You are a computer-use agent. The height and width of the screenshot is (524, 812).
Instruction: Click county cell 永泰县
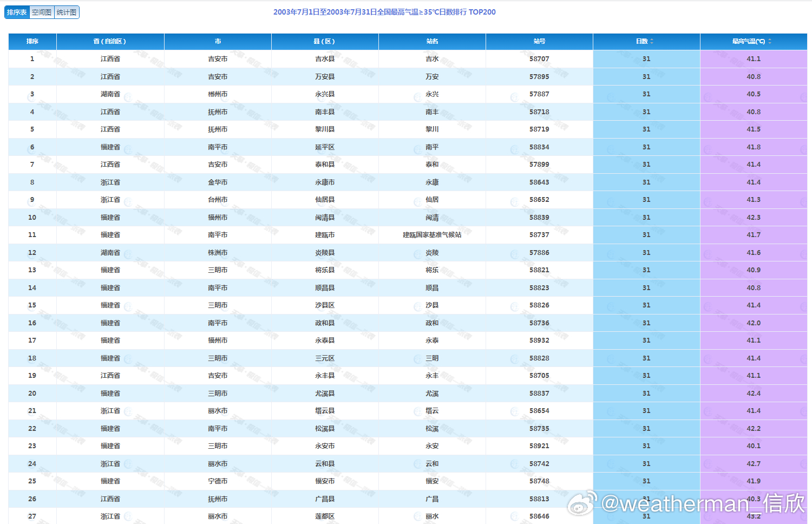pyautogui.click(x=325, y=340)
